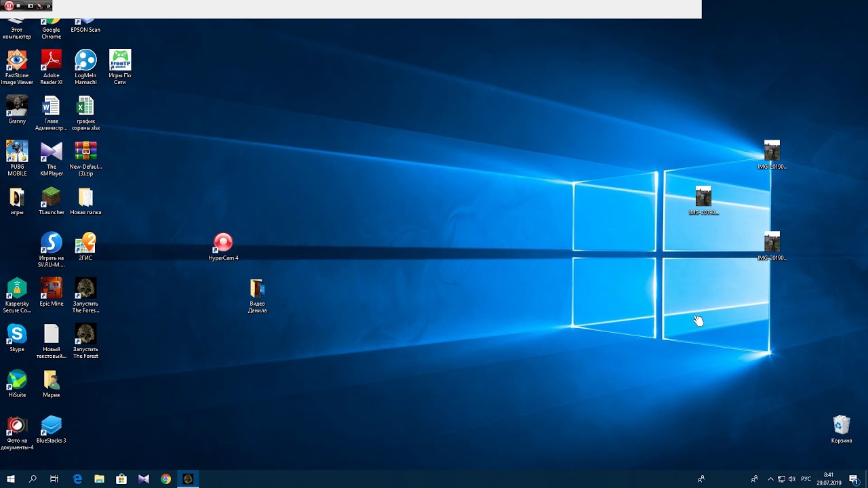Viewport: 868px width, 488px height.
Task: Select the LogMeIn Hamachi desktop icon
Action: [x=85, y=67]
